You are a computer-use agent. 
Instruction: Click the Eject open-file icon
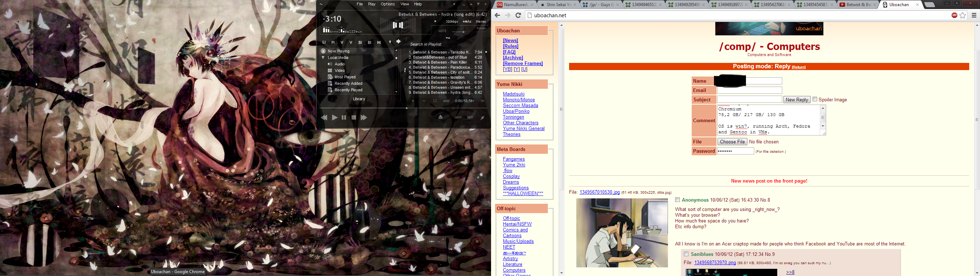(x=440, y=117)
